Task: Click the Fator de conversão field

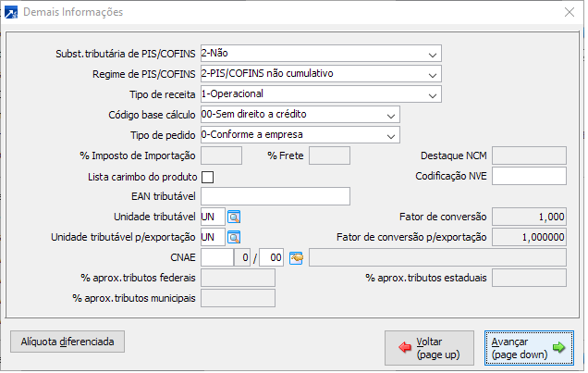Action: point(529,217)
